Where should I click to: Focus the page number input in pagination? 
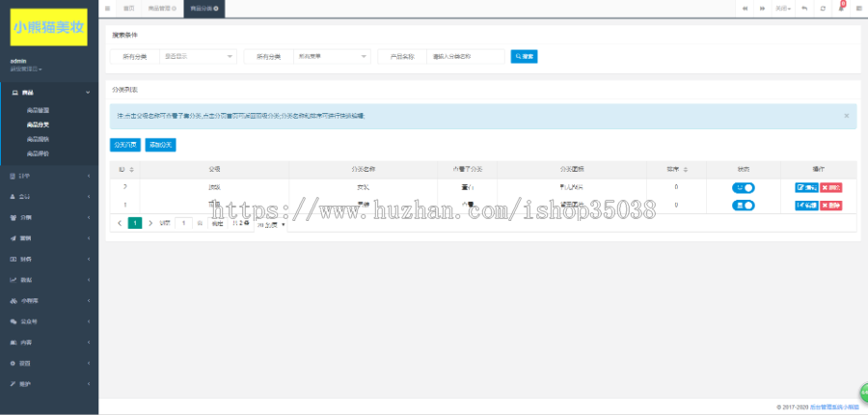tap(184, 223)
